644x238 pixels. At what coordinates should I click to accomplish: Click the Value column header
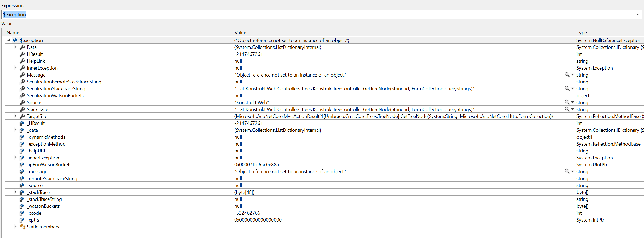[404, 32]
